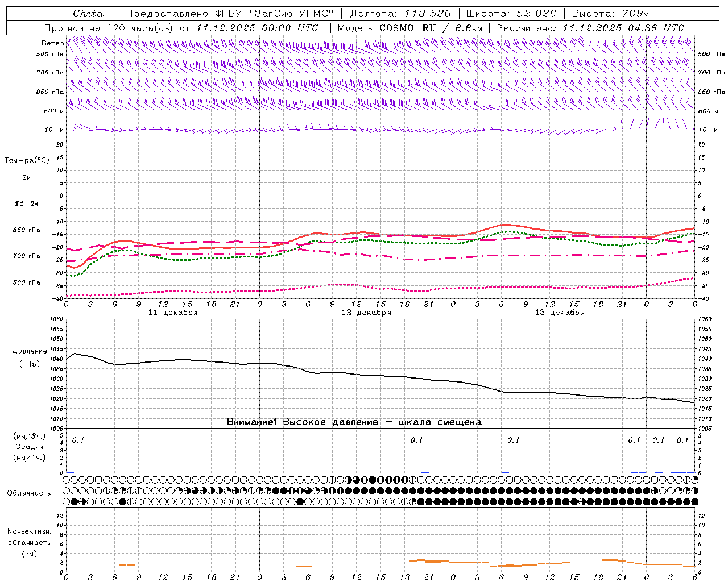Click the "Td 2м" dew point legend label
This screenshot has height=582, width=728.
(26, 203)
